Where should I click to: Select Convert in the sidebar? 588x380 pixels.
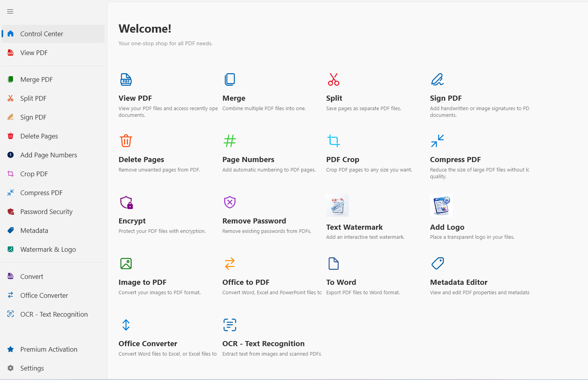tap(53, 277)
